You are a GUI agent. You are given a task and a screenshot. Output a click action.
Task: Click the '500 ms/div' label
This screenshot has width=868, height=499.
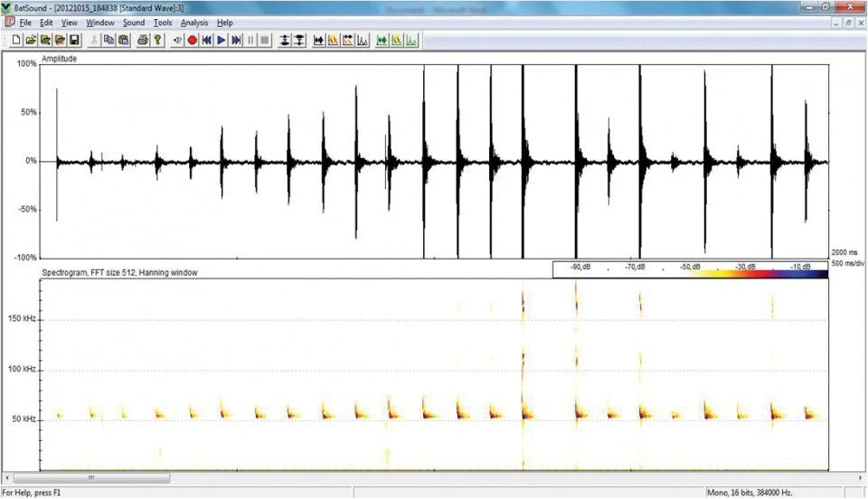(847, 263)
